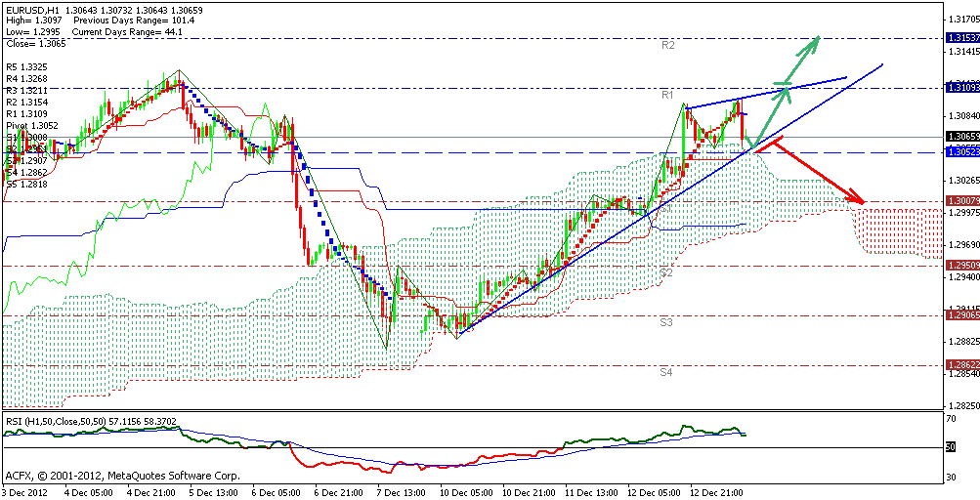Click the 30 level on RSI scale
The image size is (980, 500).
pos(954,479)
